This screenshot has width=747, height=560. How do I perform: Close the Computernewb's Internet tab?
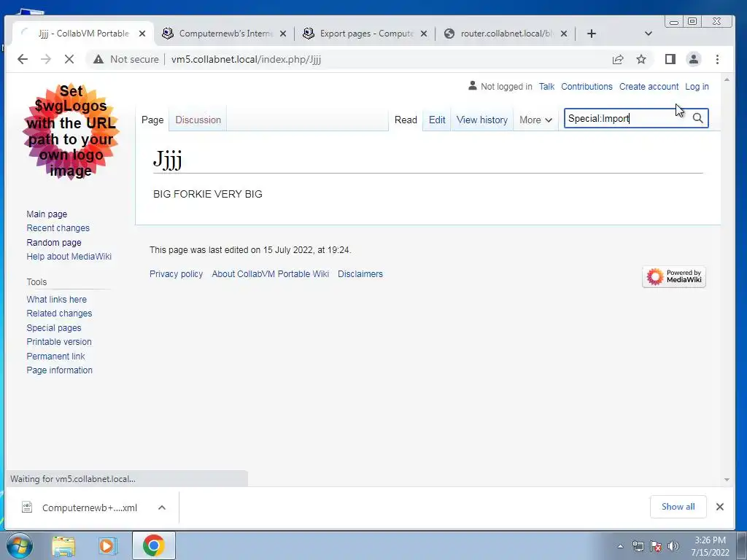coord(283,34)
